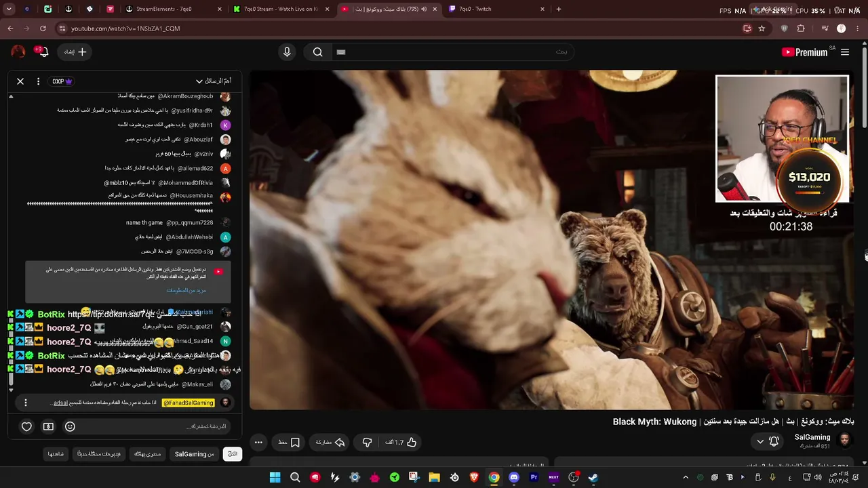Click chat username @pp_qqmum7228
The height and width of the screenshot is (488, 868).
click(189, 223)
